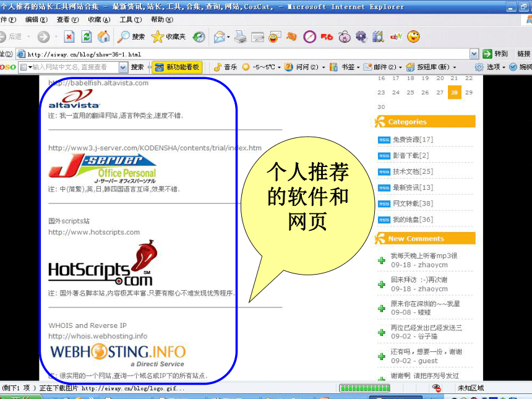
Task: Open the 收藏夹 favorites star
Action: pyautogui.click(x=168, y=36)
